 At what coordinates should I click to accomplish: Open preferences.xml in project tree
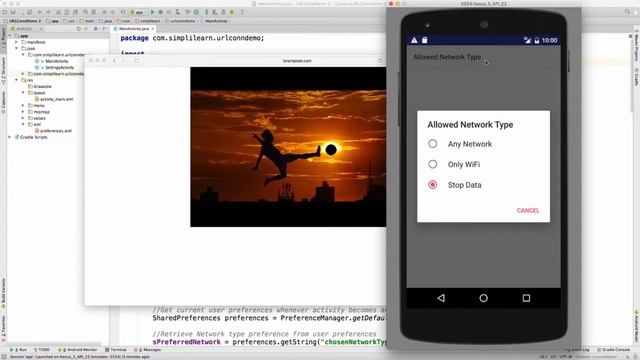[56, 131]
